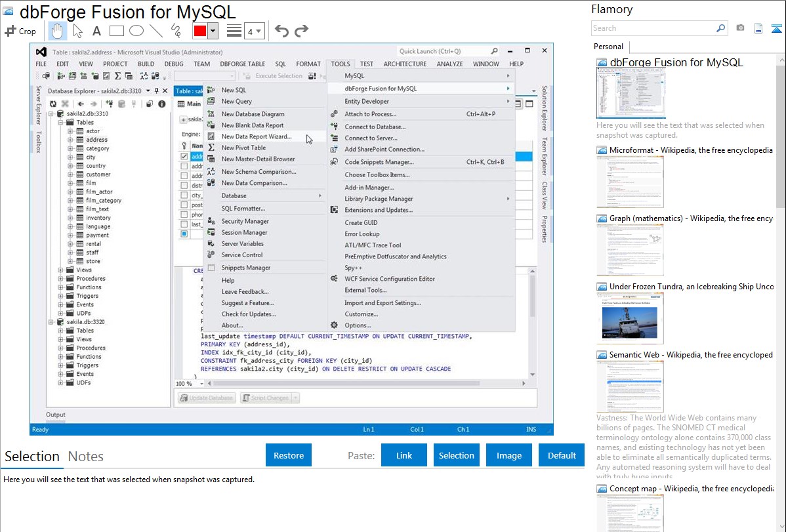Toggle the checked first column checkbox
This screenshot has width=786, height=532.
184,156
